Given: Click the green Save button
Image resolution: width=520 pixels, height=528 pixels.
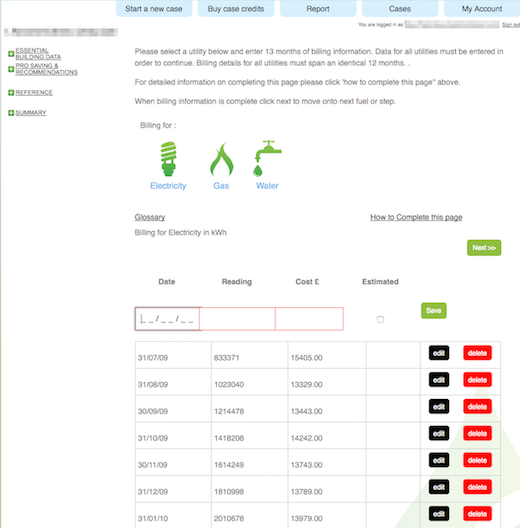Looking at the screenshot, I should click(x=434, y=310).
